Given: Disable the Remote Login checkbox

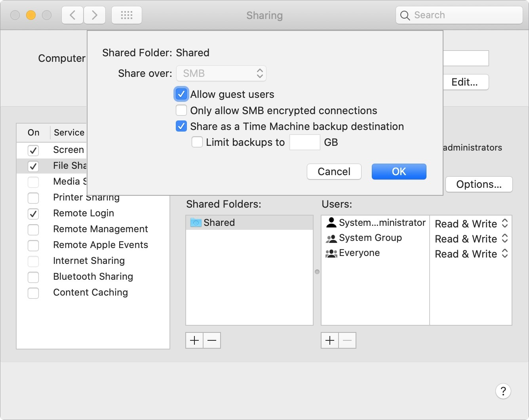Looking at the screenshot, I should (x=33, y=214).
